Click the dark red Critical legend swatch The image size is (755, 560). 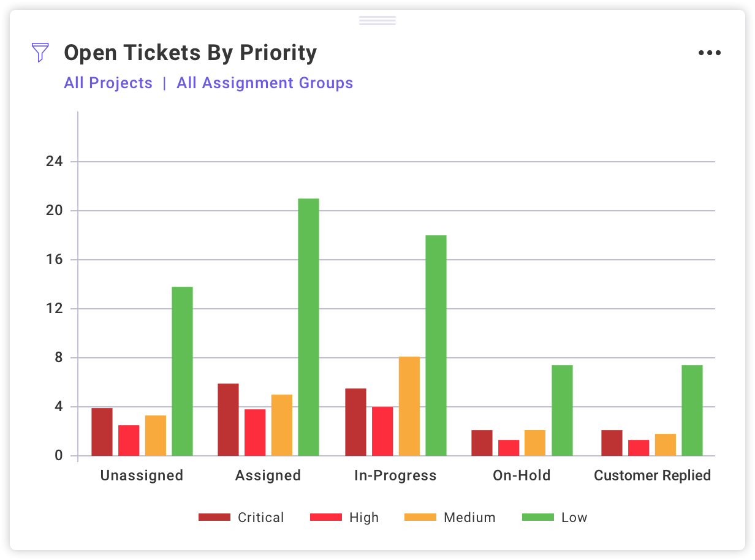pos(214,518)
